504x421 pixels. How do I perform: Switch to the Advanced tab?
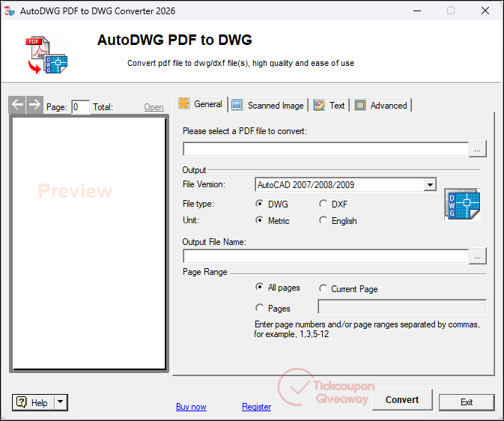381,106
